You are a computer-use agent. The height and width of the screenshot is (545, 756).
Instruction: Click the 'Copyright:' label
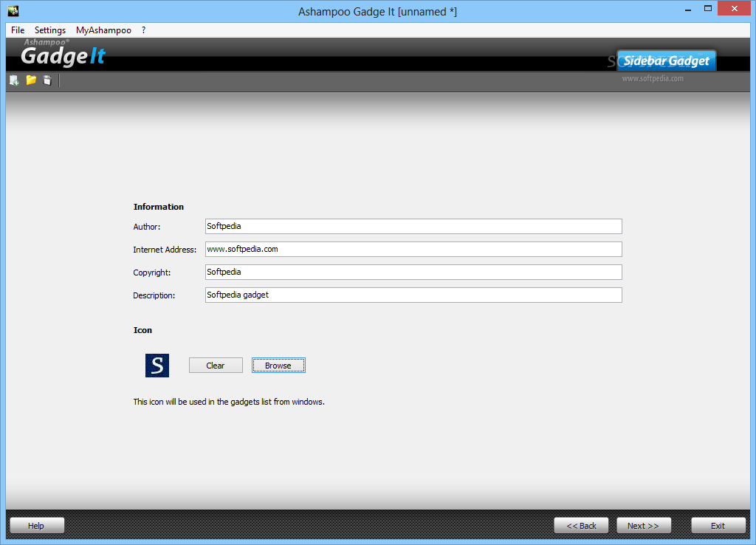click(x=152, y=272)
